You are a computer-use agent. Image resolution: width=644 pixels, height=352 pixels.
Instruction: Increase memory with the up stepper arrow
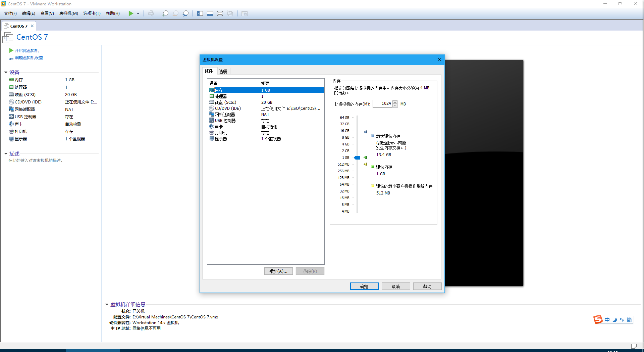tap(395, 102)
